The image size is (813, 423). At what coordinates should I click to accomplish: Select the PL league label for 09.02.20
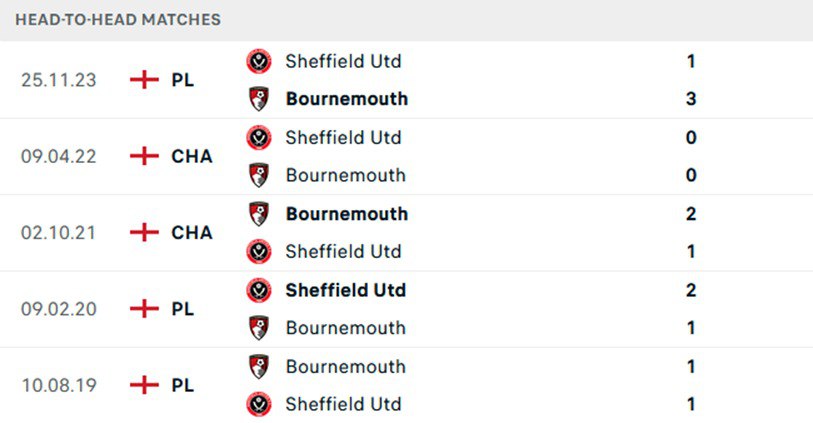182,309
